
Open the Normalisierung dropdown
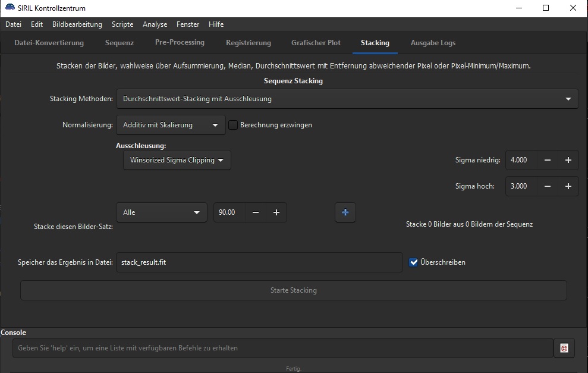point(171,125)
